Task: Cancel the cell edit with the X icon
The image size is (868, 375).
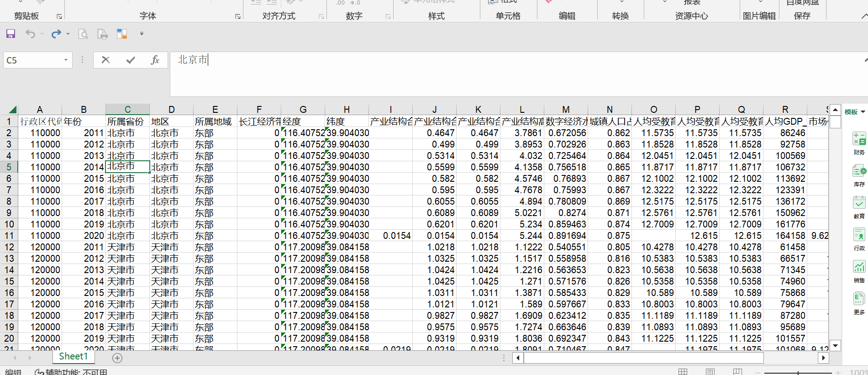Action: 105,60
